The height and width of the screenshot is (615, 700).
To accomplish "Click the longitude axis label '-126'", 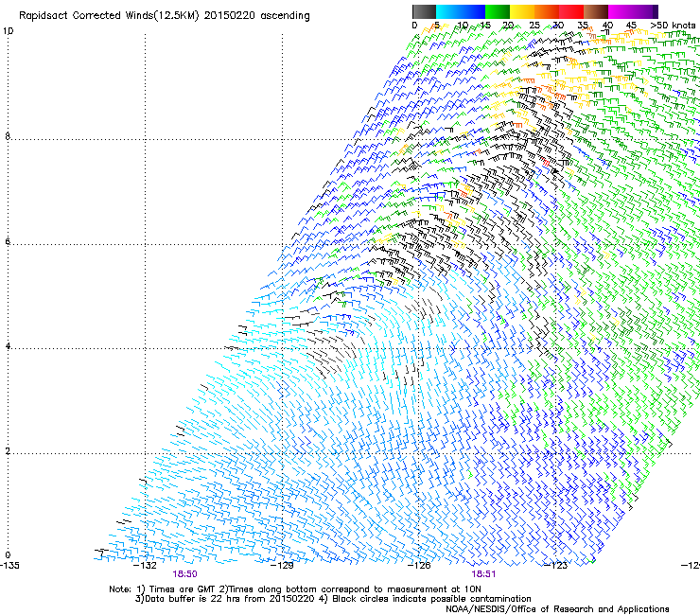I will point(419,566).
